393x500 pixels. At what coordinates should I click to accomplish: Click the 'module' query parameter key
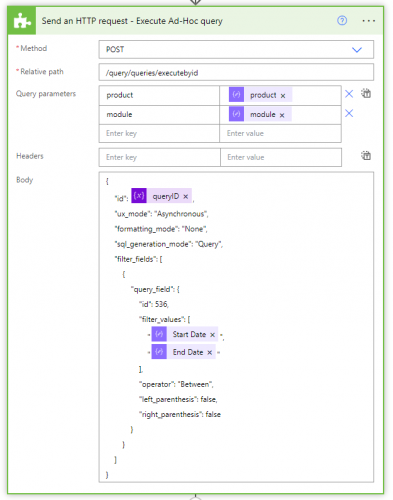pos(159,115)
